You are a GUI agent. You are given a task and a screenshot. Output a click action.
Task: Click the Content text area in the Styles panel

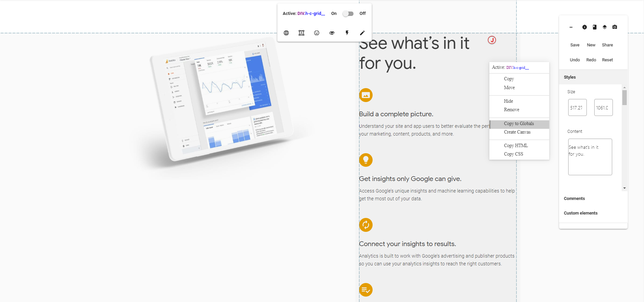coord(590,157)
